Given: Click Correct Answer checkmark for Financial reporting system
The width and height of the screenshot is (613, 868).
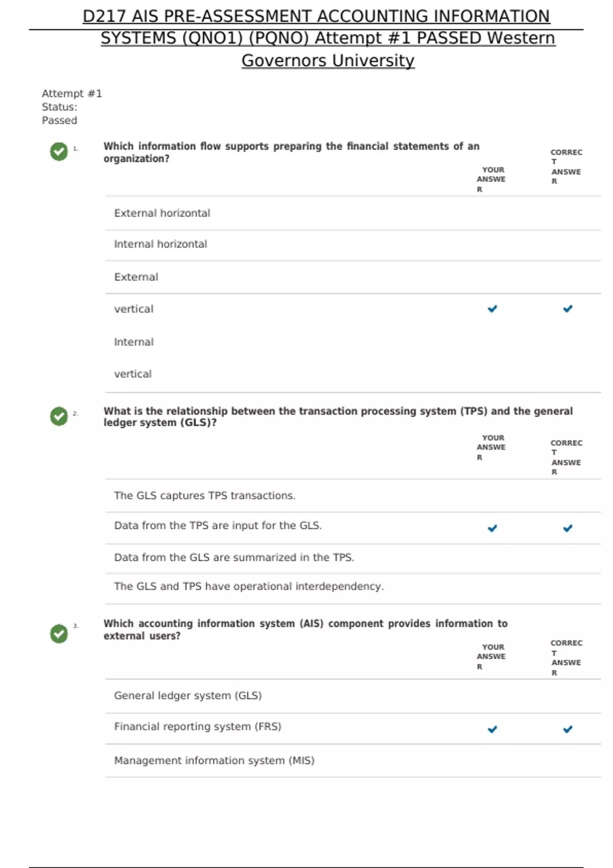Looking at the screenshot, I should 568,729.
